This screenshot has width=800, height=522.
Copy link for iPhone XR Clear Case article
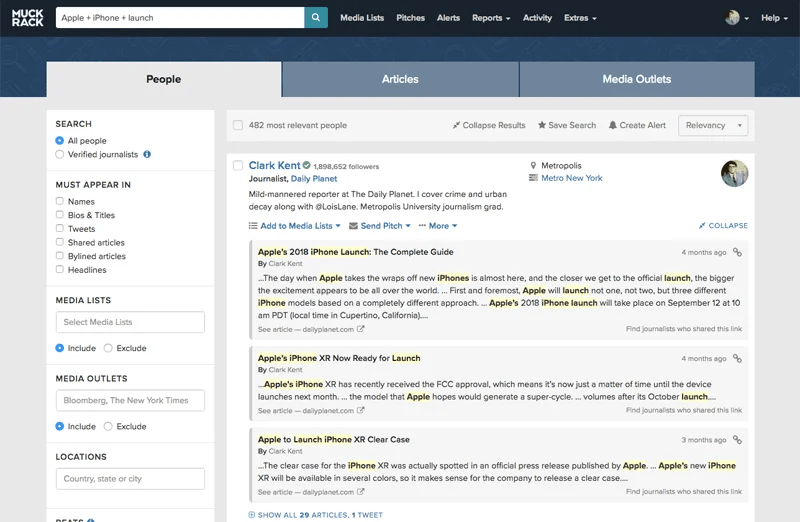coord(737,439)
